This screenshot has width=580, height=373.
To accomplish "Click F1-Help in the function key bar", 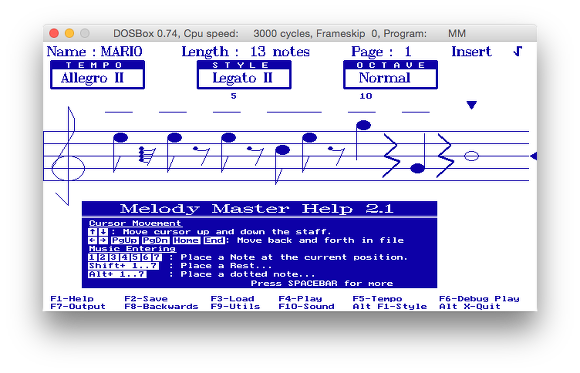I will click(72, 299).
